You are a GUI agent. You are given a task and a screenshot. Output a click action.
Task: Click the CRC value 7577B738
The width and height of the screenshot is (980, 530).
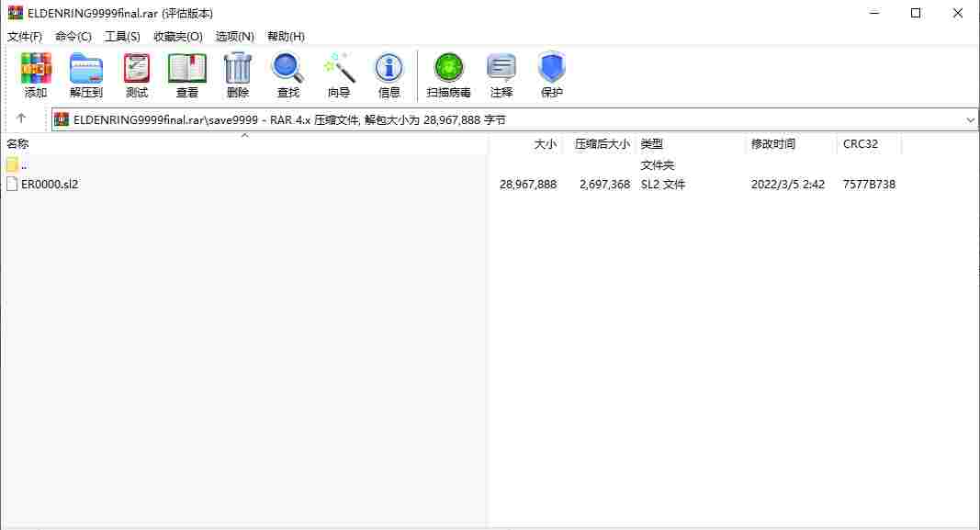click(869, 185)
